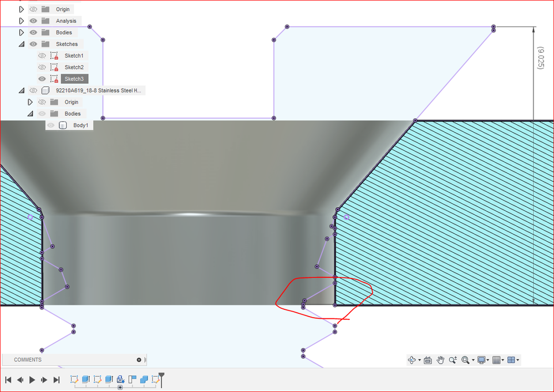Play the design timeline
The width and height of the screenshot is (554, 392).
pos(32,380)
